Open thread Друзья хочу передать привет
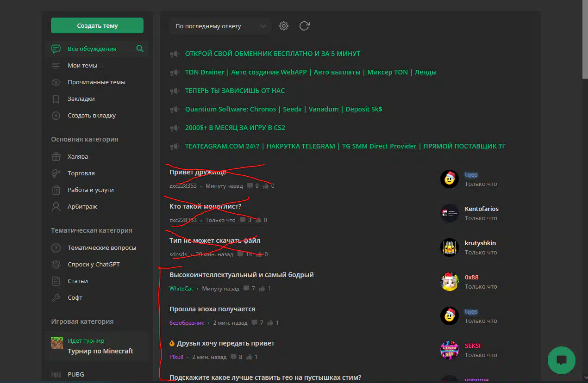Screen dimensions: 588x383 (226, 343)
